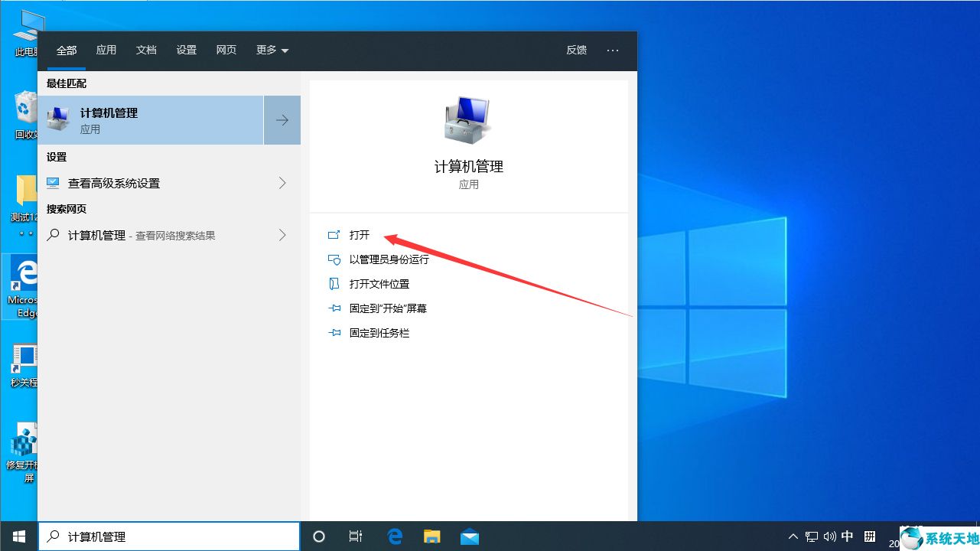Click 计算机管理 web search result
Screen dimensions: 980x551
tap(151, 235)
